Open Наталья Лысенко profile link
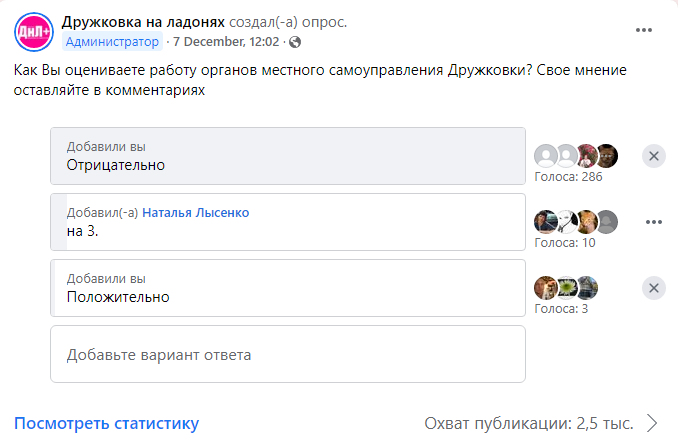This screenshot has width=678, height=442. pos(195,213)
